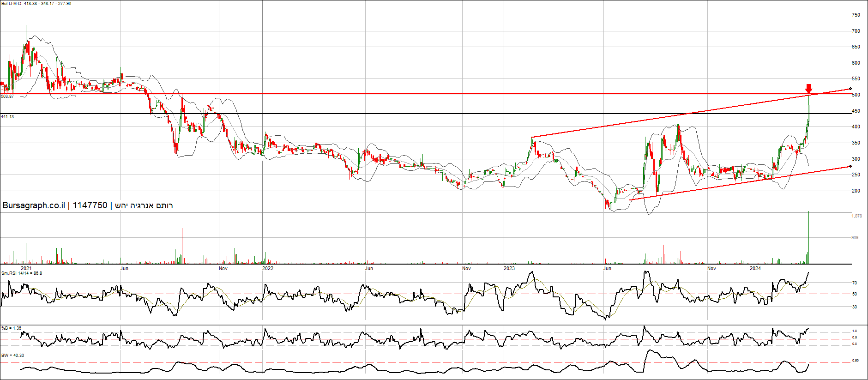Screen dimensions: 868x380
Task: Open the Bursagraph.co.il watermark link
Action: (x=33, y=205)
